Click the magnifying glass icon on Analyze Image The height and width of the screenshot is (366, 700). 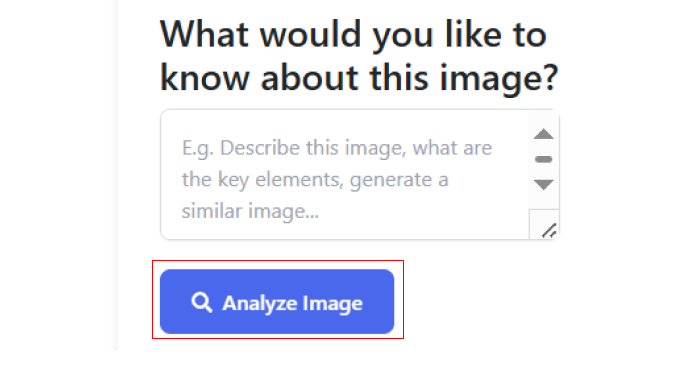(201, 302)
